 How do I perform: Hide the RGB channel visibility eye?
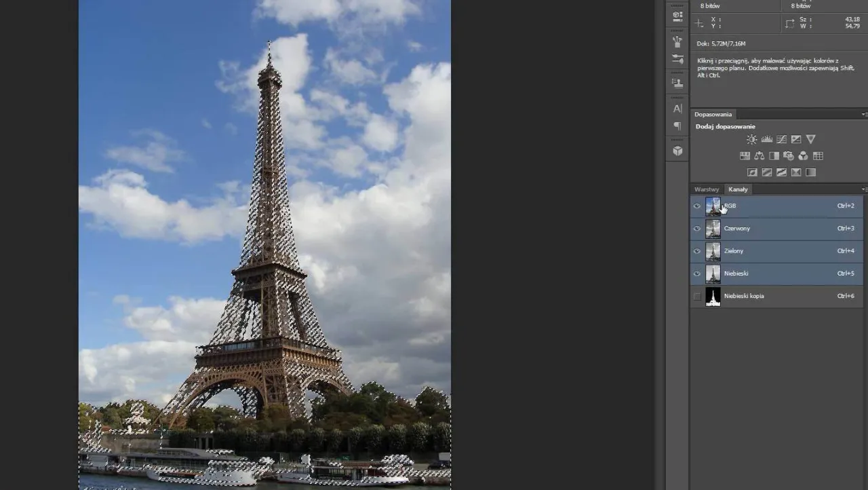(x=696, y=206)
